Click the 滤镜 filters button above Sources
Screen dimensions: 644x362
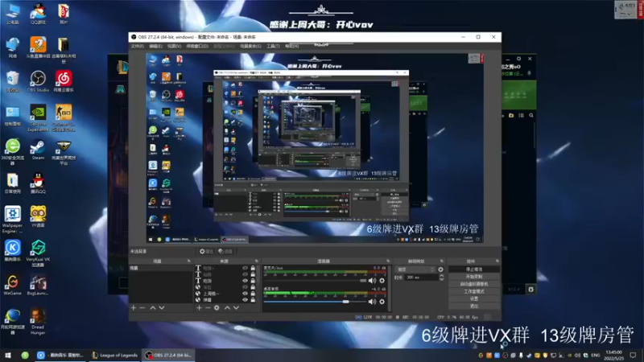[x=225, y=251]
